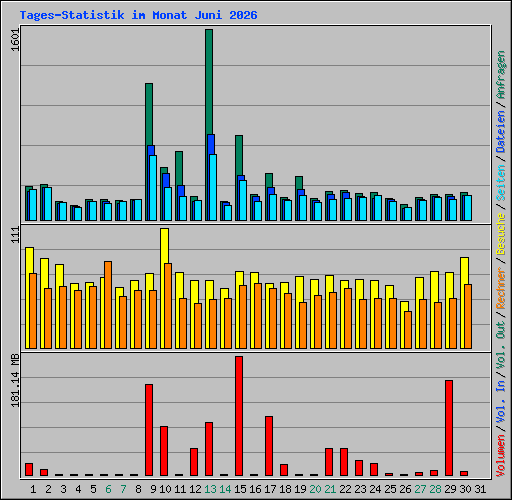This screenshot has height=500, width=512.
Task: Click the tallest green Anfragen bar on day 13
Action: pos(209,82)
